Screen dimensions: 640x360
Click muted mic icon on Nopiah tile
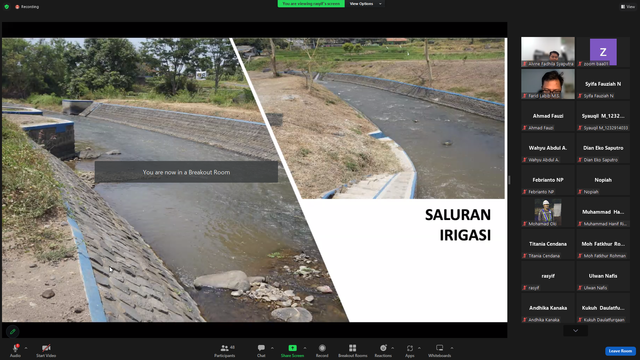pos(580,192)
